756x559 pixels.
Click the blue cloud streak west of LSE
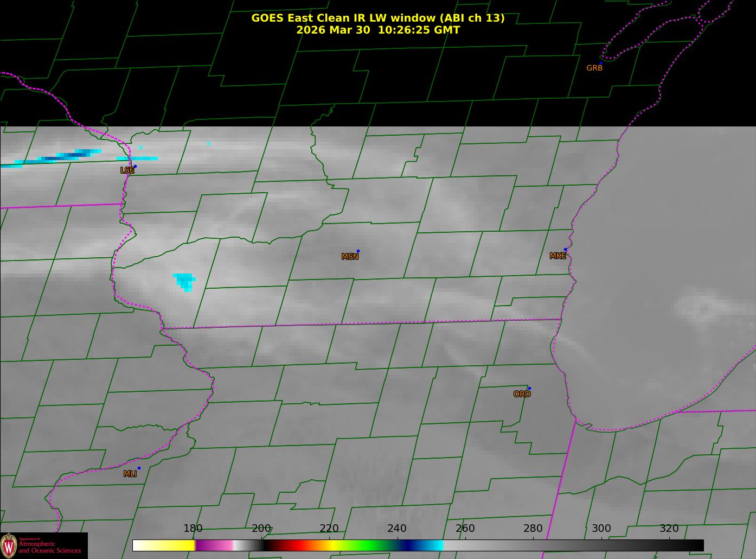point(73,156)
